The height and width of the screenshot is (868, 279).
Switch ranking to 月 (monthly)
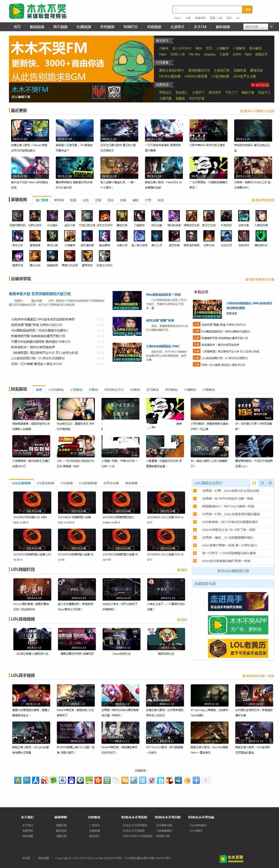coord(262,483)
